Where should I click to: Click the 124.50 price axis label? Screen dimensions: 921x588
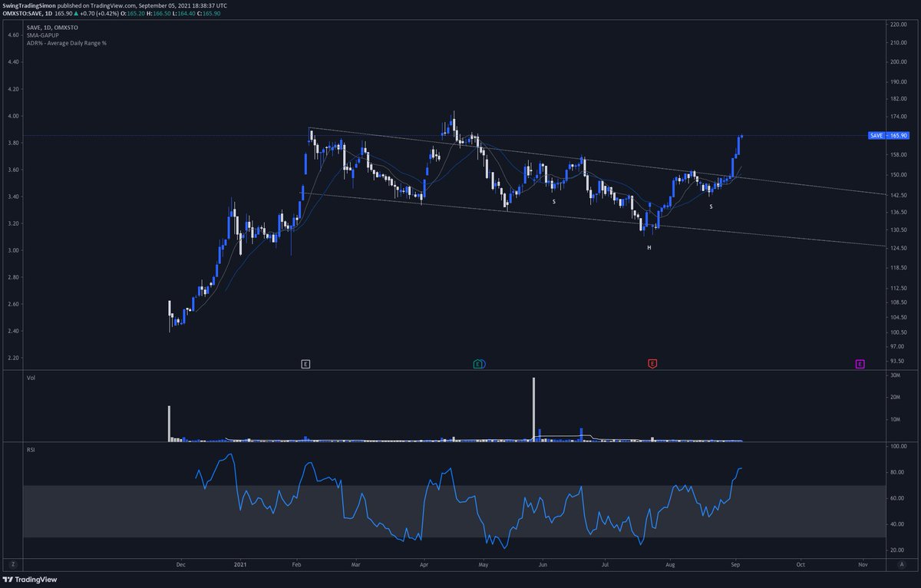tap(897, 248)
